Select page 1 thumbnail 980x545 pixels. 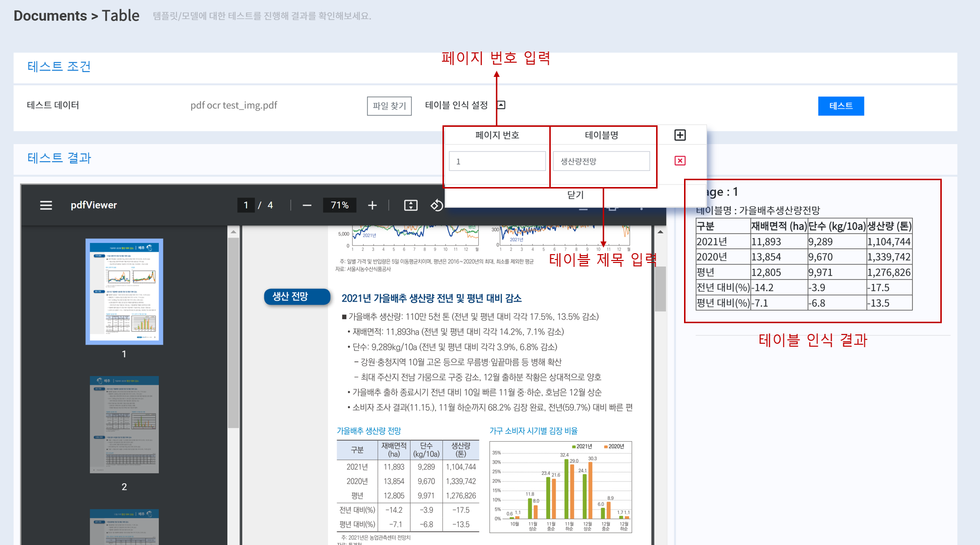coord(124,292)
